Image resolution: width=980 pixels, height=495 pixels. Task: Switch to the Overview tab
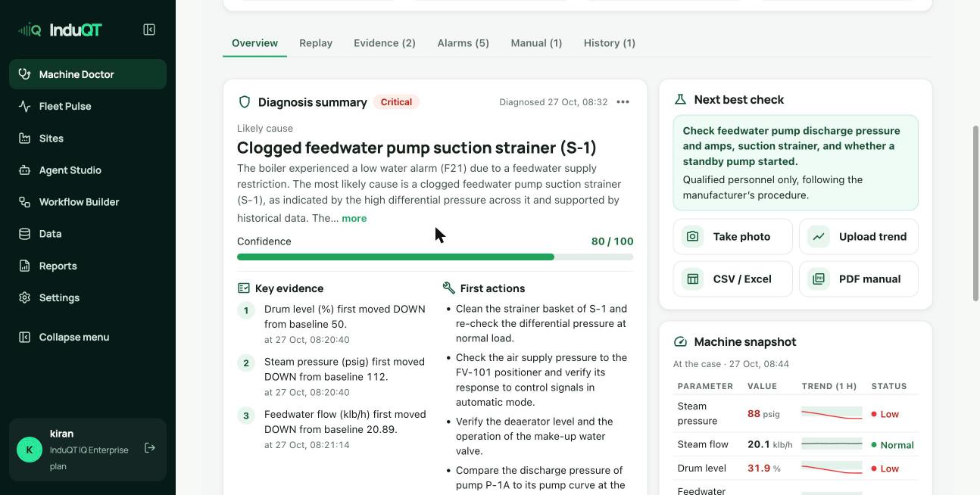point(254,43)
